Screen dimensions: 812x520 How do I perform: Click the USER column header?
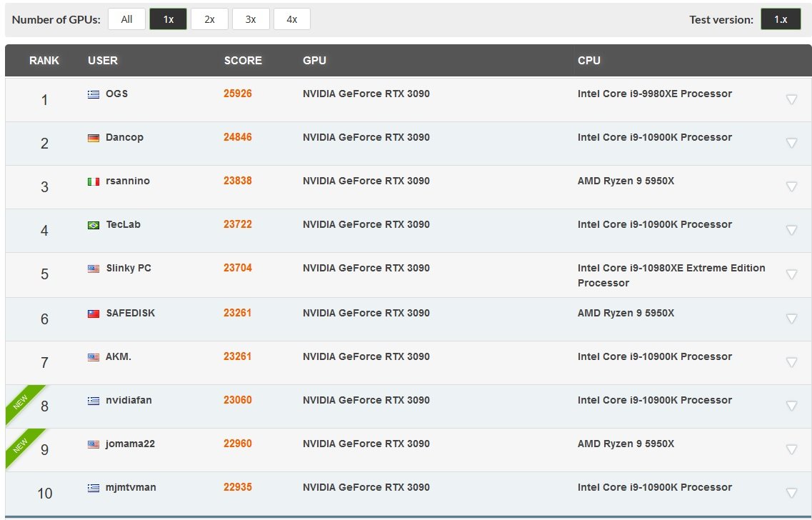click(x=103, y=61)
